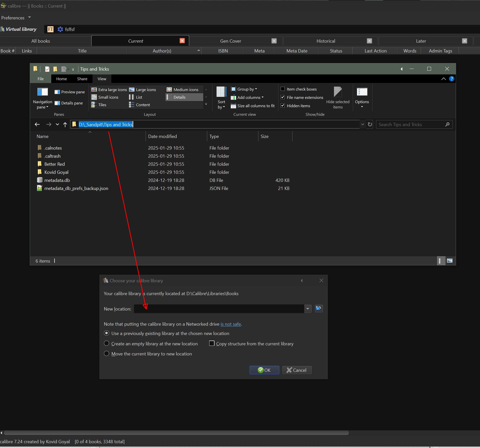The image size is (480, 448).
Task: Click the calibre horizontal scrollbar
Action: click(176, 433)
